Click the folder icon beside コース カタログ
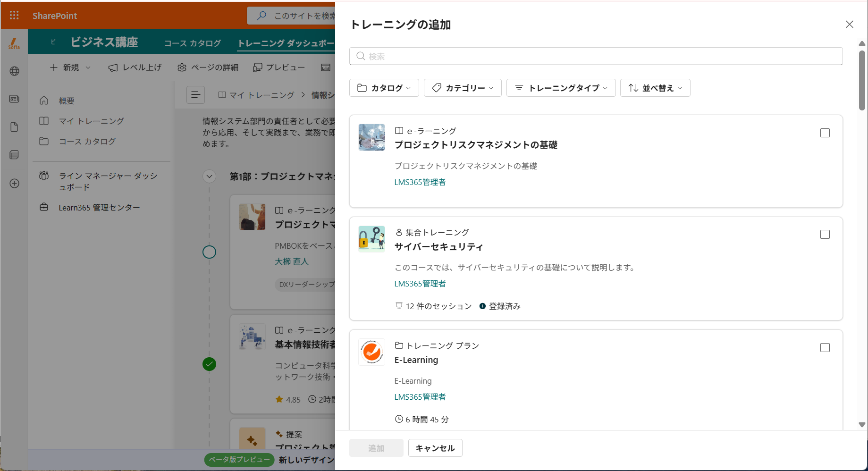This screenshot has width=868, height=471. pos(44,141)
